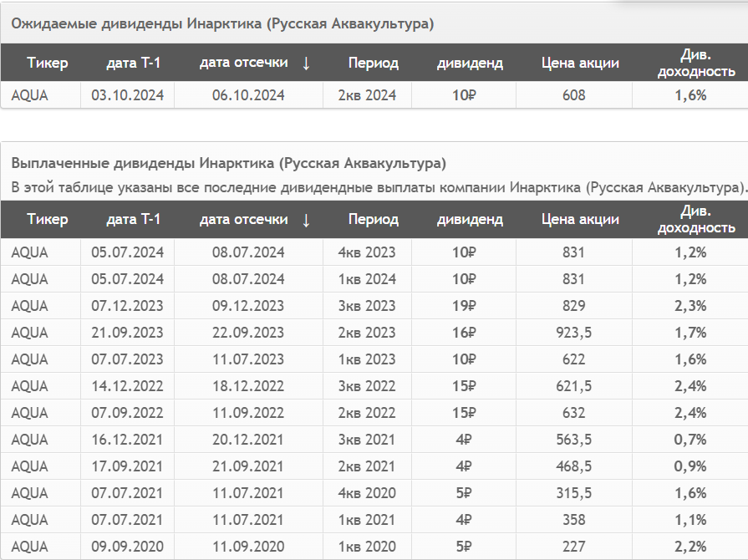748x560 pixels.
Task: Click 'дата Т-1' header in the expected table
Action: coord(133,63)
